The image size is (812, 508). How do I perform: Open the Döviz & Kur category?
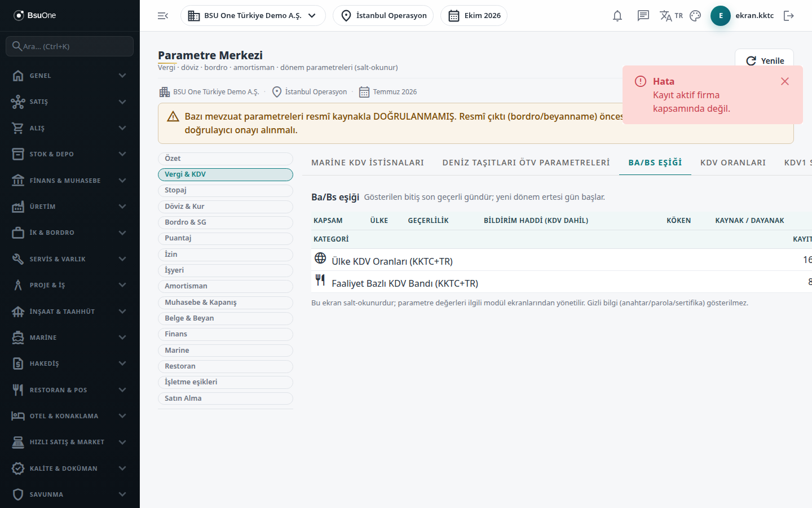(226, 207)
